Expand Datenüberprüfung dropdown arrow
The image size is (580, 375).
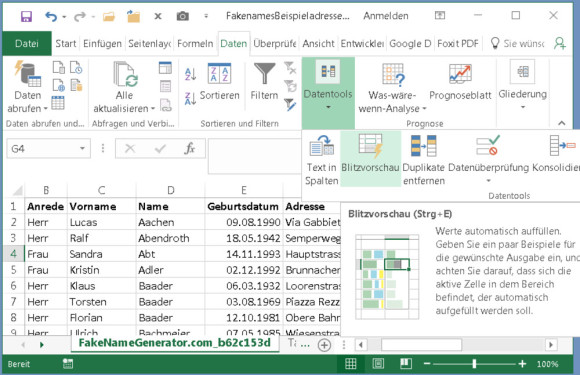[488, 181]
